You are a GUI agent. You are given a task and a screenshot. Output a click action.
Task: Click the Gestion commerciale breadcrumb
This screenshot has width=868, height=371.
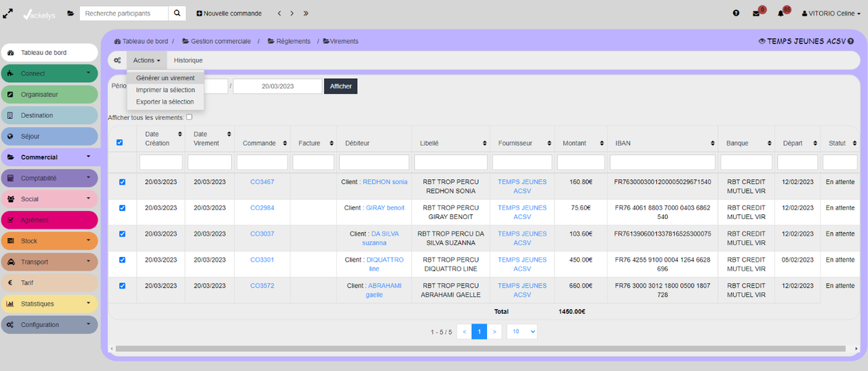point(216,41)
